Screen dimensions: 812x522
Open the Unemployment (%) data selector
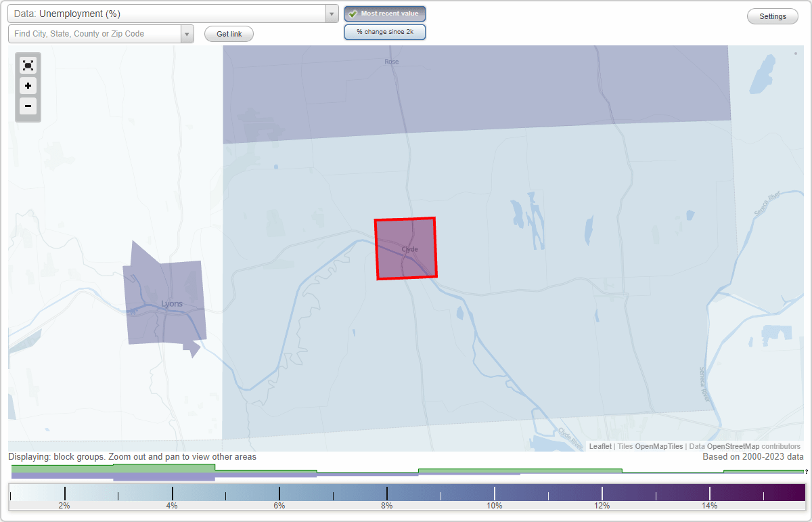click(x=169, y=14)
